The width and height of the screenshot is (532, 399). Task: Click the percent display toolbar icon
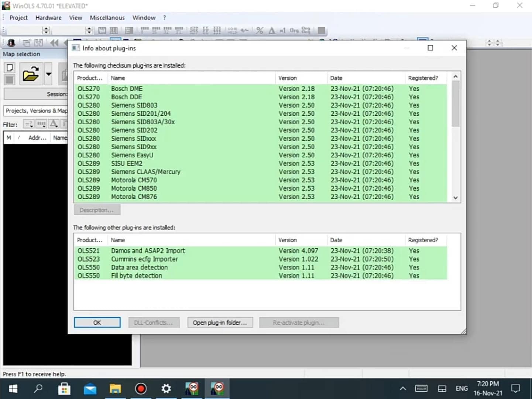(260, 31)
